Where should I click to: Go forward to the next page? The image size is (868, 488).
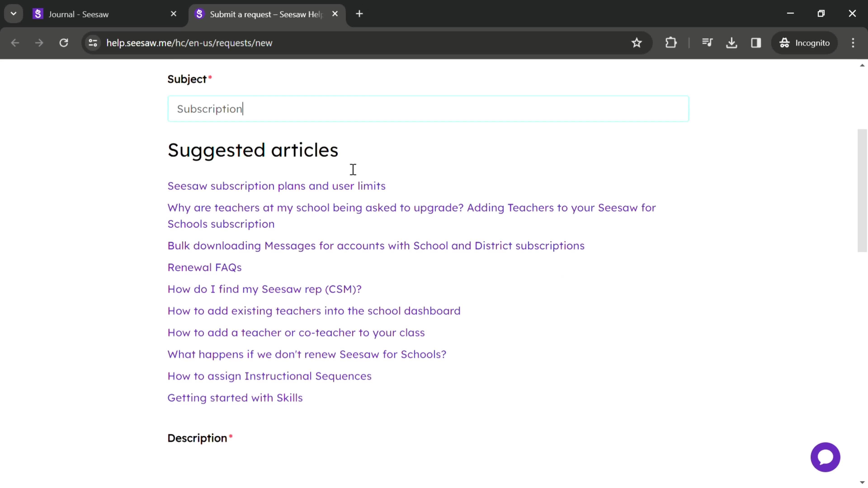(x=39, y=43)
